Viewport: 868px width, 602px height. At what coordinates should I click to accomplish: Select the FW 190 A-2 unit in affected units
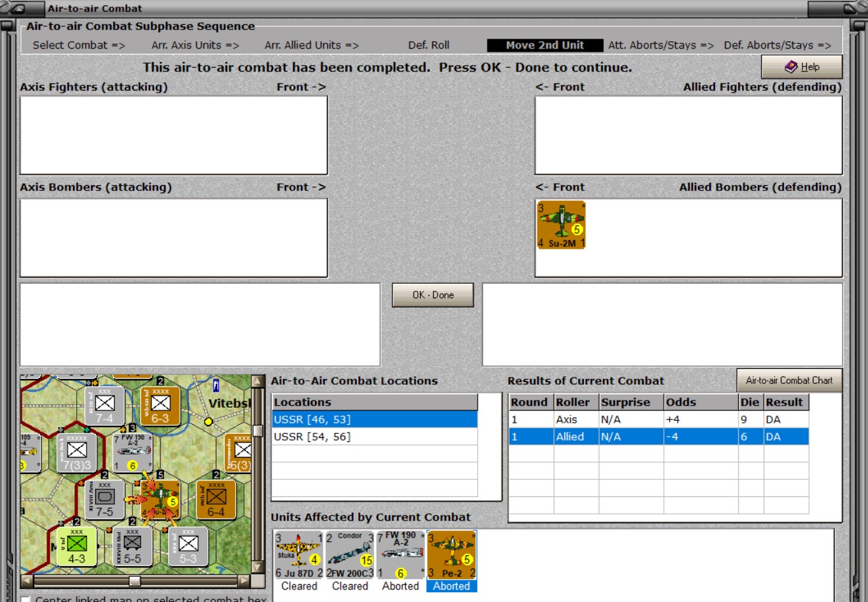coord(401,555)
